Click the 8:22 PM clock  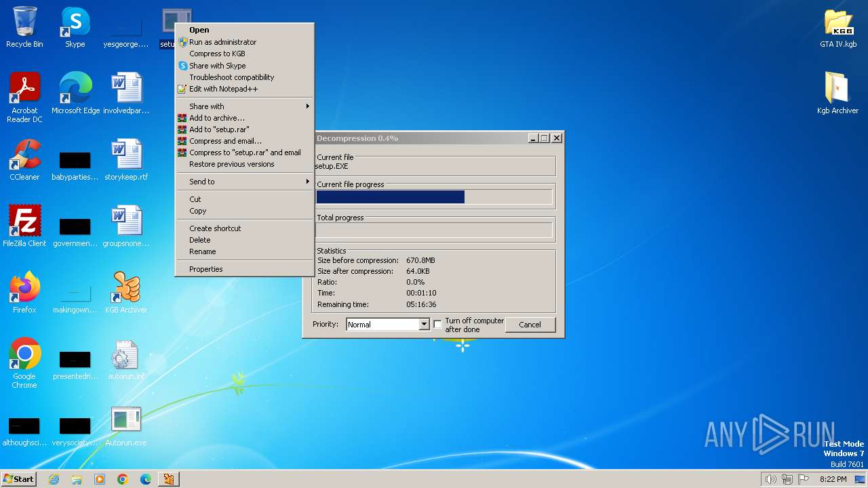pos(833,479)
